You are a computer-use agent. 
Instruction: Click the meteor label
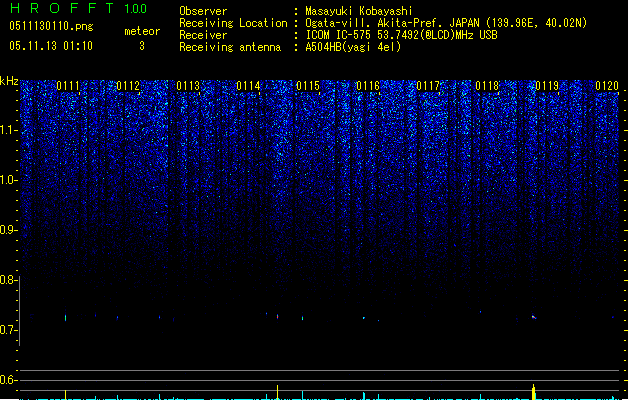click(x=142, y=31)
